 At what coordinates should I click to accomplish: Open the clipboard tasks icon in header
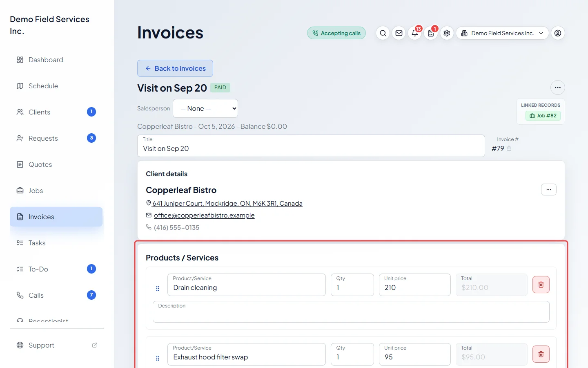click(431, 33)
